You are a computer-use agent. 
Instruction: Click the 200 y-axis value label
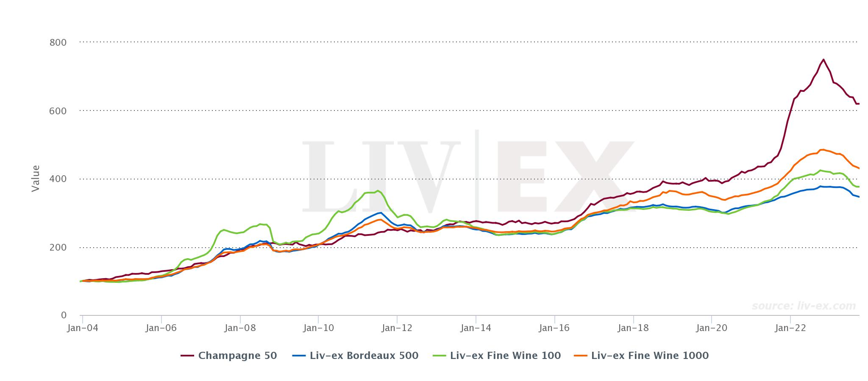pos(58,247)
